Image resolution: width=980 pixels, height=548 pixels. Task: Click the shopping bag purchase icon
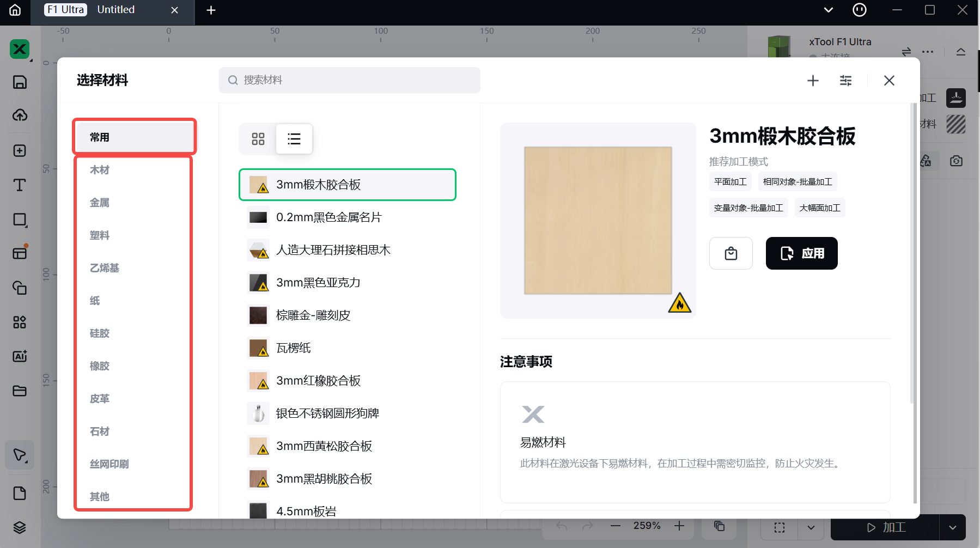coord(731,253)
